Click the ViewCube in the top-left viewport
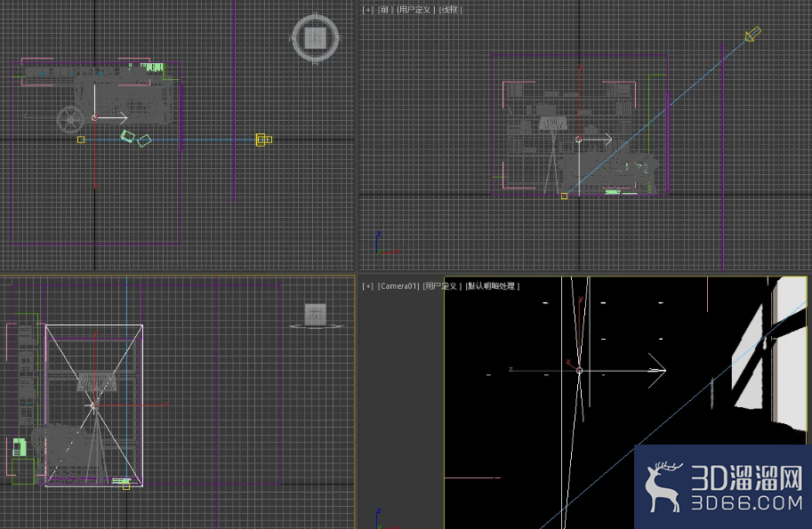The width and height of the screenshot is (812, 529). coord(316,38)
